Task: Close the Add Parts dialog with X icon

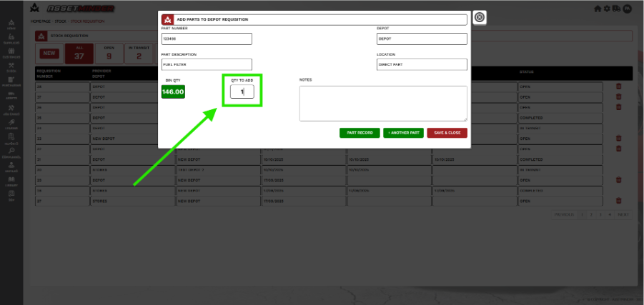Action: pos(480,17)
